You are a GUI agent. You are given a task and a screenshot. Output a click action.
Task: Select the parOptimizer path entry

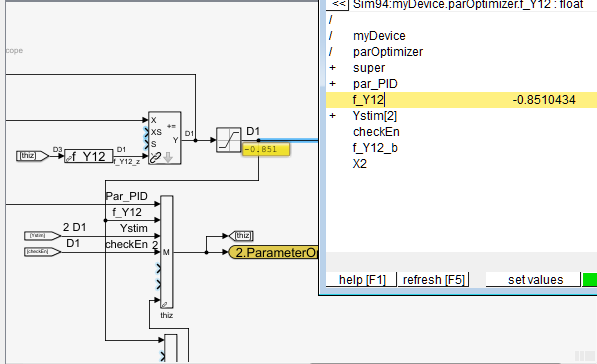(388, 52)
